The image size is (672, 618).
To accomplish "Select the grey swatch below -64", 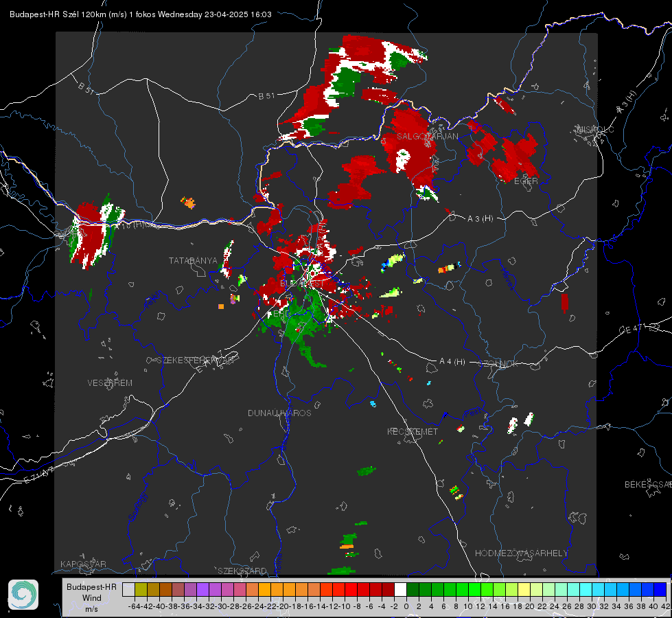I will [128, 589].
